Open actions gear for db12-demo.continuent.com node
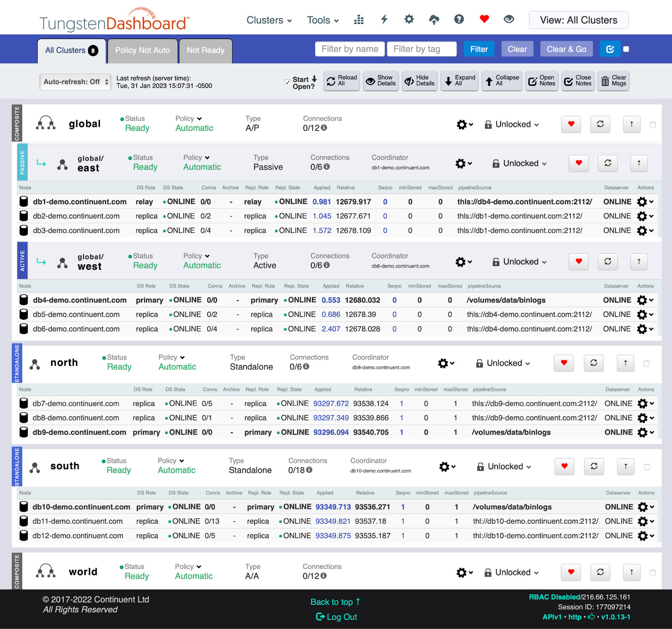Screen dimensions: 672x629 pos(646,536)
